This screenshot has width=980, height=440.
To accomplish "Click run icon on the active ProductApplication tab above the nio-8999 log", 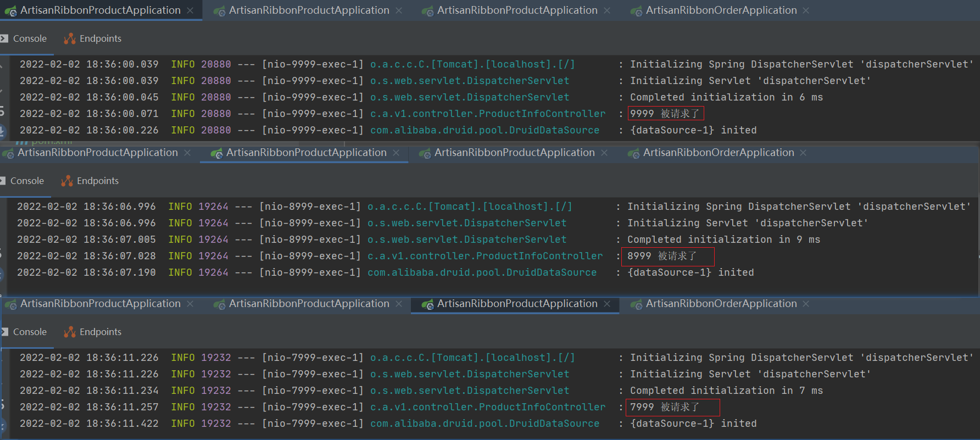I will (216, 153).
